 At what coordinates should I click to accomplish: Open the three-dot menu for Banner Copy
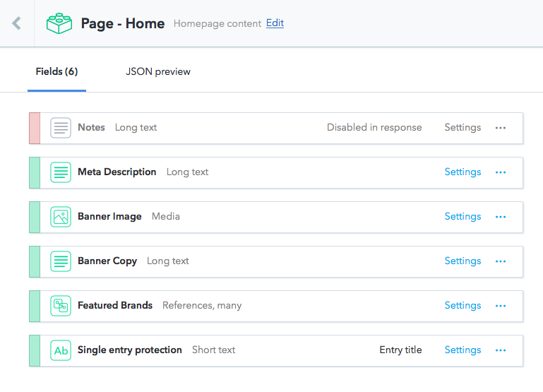pyautogui.click(x=501, y=261)
